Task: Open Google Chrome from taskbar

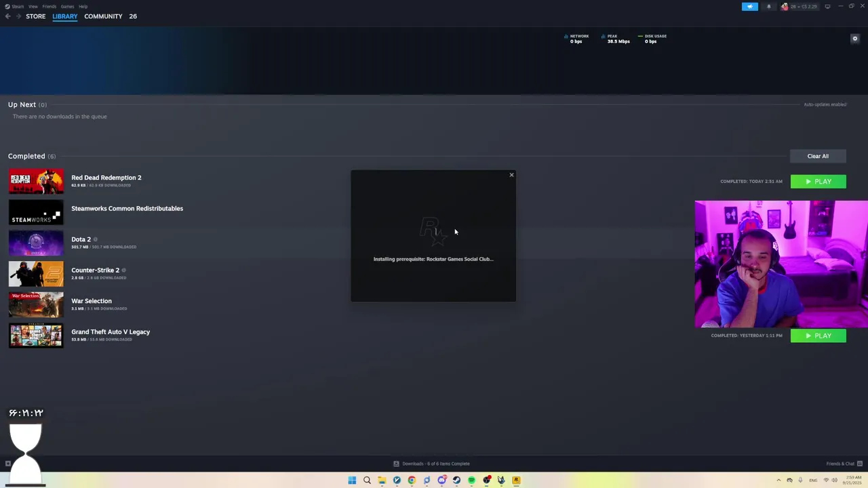Action: tap(412, 481)
